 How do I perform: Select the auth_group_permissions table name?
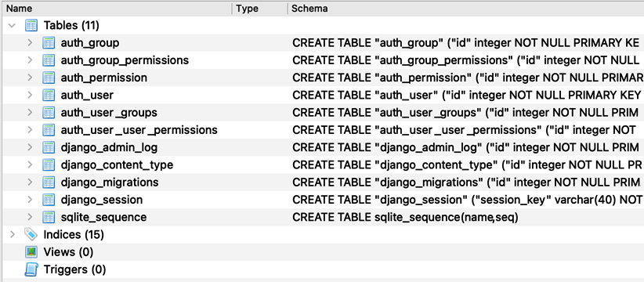[x=125, y=60]
